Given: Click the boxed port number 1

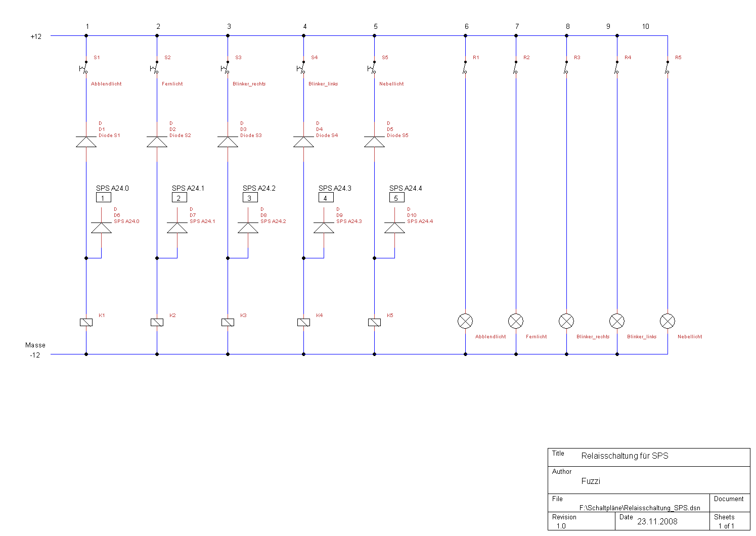Looking at the screenshot, I should pos(103,198).
